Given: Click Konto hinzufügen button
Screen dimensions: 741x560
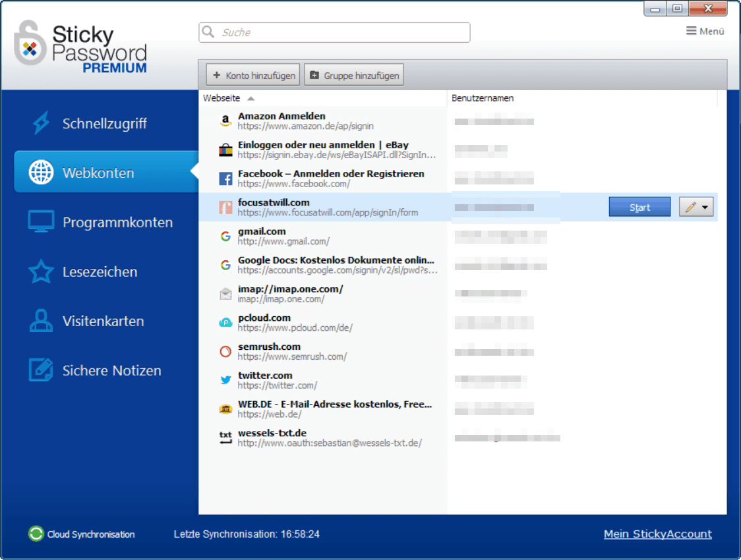Looking at the screenshot, I should tap(253, 75).
